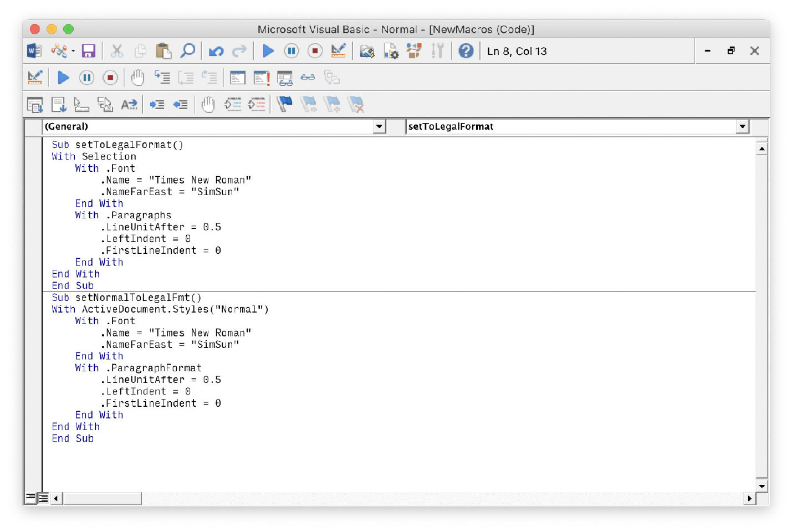The image size is (792, 532).
Task: Save the macro with the floppy disk icon
Action: click(88, 51)
